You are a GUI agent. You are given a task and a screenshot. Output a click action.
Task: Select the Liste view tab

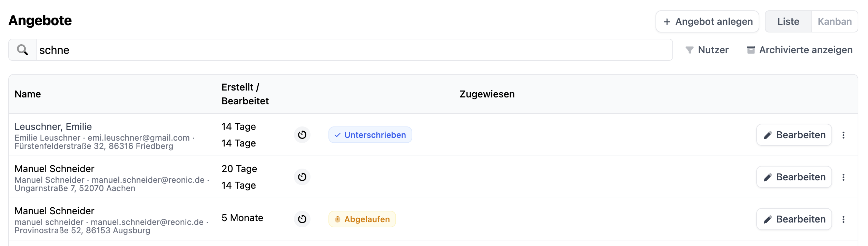point(788,21)
